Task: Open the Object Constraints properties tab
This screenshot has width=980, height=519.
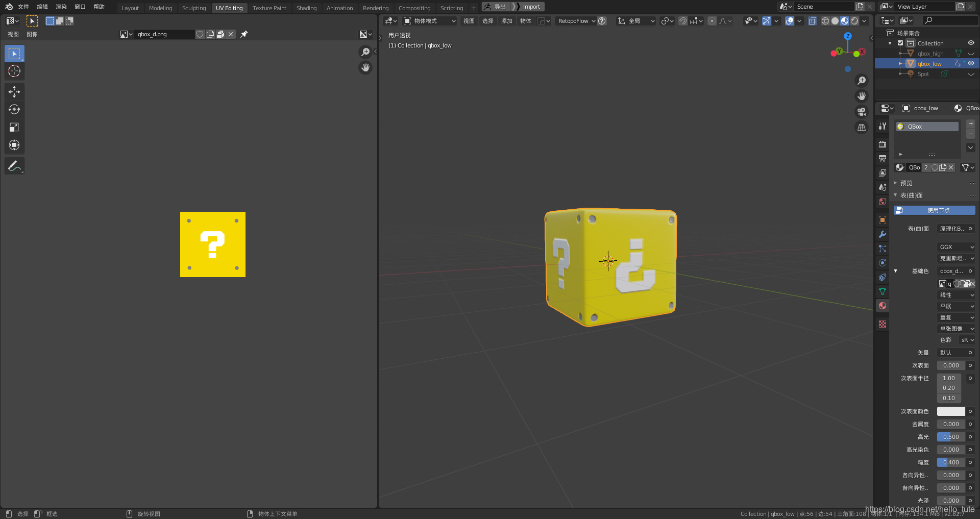Action: point(883,277)
